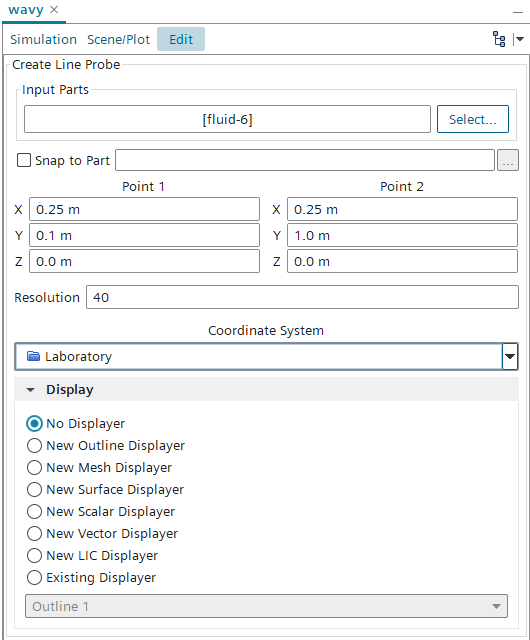Click the Resolution input field
Screen dimensions: 530x640
pyautogui.click(x=302, y=297)
